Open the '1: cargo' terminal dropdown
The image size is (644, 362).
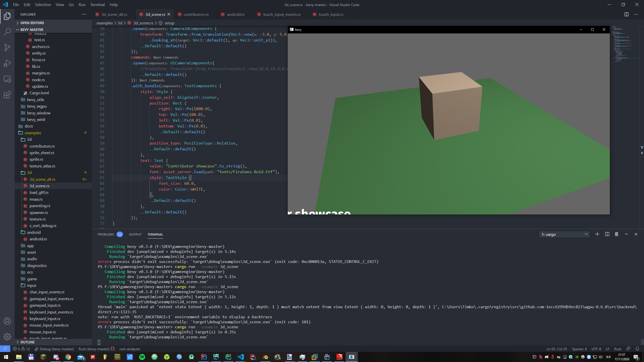click(x=564, y=234)
